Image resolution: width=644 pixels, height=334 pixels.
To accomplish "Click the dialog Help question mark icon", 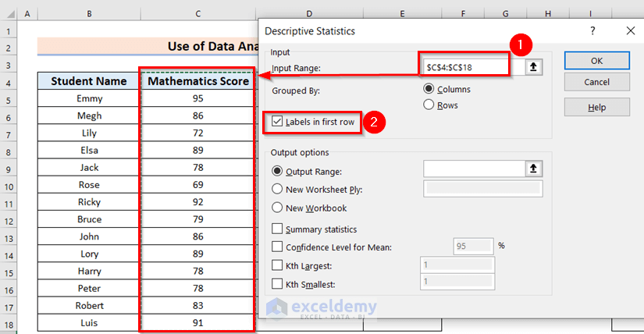I will [x=592, y=30].
